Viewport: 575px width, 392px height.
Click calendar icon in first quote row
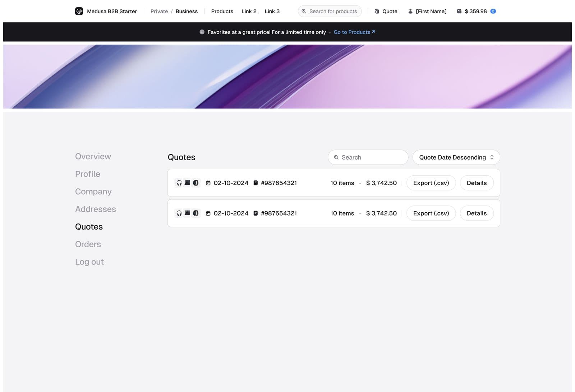tap(208, 183)
